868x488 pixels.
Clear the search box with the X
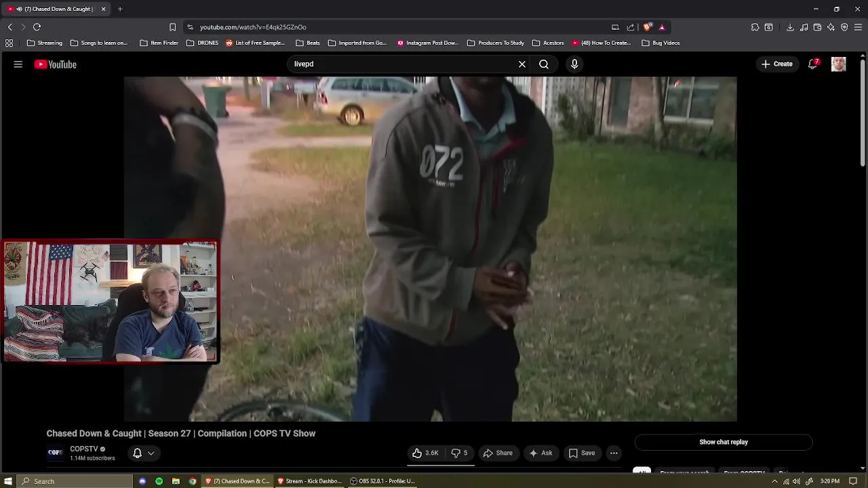coord(522,64)
